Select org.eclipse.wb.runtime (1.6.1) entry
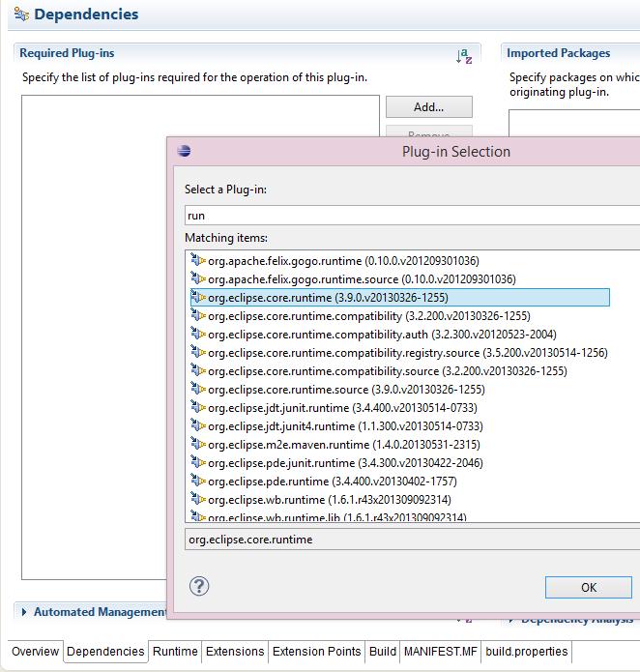This screenshot has width=640, height=672. [320, 500]
